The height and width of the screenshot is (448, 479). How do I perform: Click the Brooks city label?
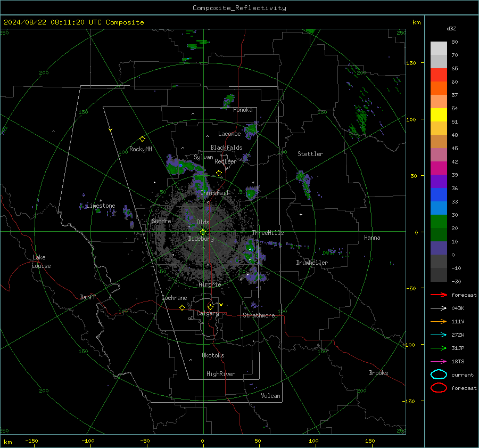pyautogui.click(x=378, y=373)
